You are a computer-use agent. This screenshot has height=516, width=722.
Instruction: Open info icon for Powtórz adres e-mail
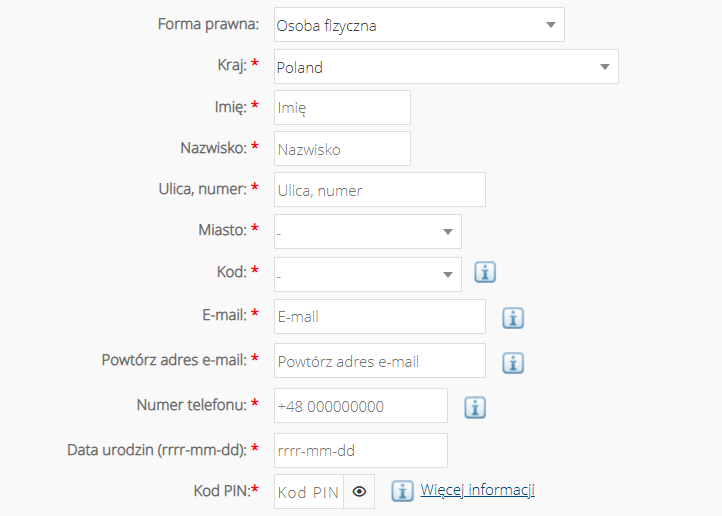tap(513, 363)
